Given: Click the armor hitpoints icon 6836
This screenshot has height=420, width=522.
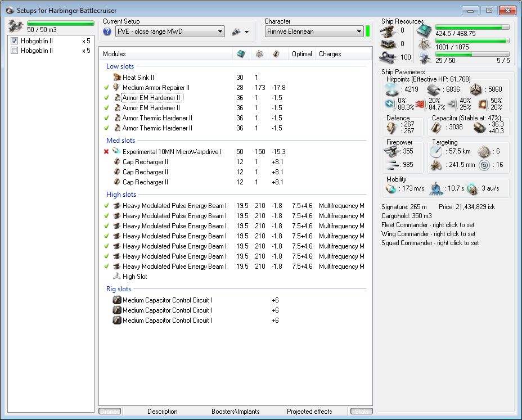Looking at the screenshot, I should (434, 89).
